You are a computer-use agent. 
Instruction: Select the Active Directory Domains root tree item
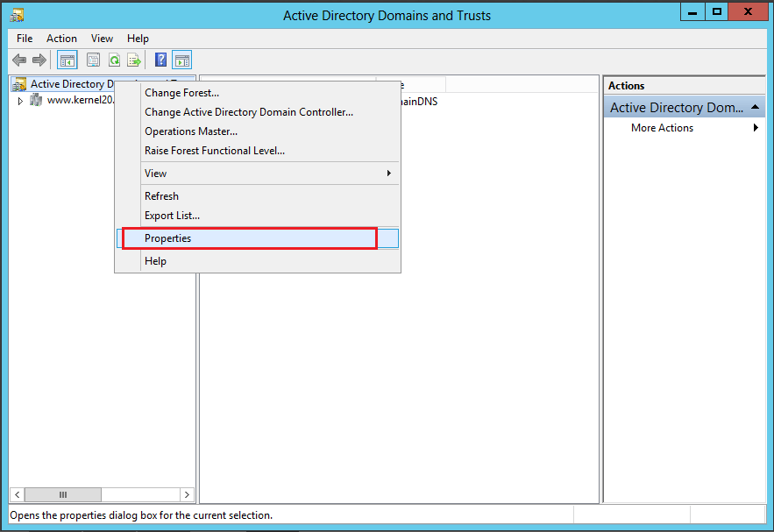[x=72, y=84]
